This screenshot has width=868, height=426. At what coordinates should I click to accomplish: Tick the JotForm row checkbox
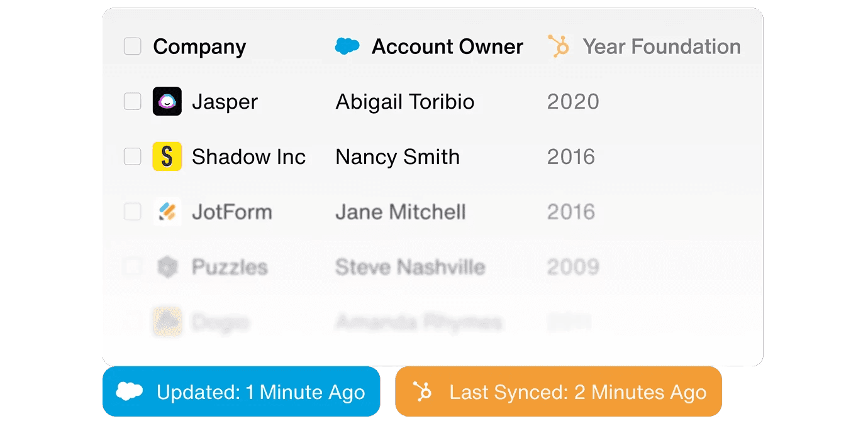pyautogui.click(x=132, y=212)
